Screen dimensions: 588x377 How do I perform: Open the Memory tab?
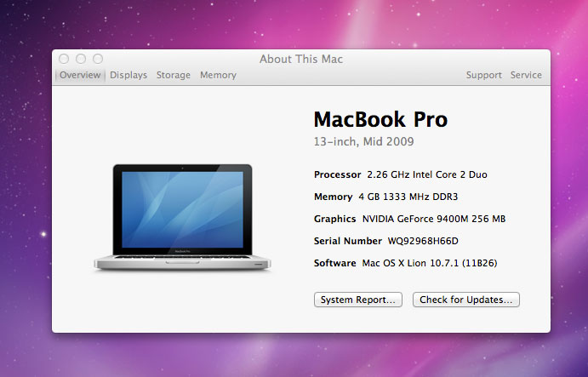point(218,75)
